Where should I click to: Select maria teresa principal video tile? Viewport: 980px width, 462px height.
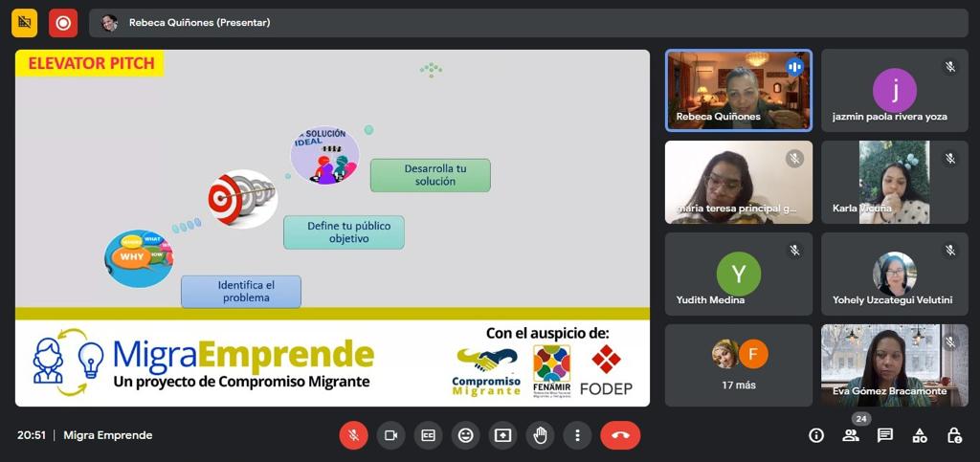[x=739, y=183]
